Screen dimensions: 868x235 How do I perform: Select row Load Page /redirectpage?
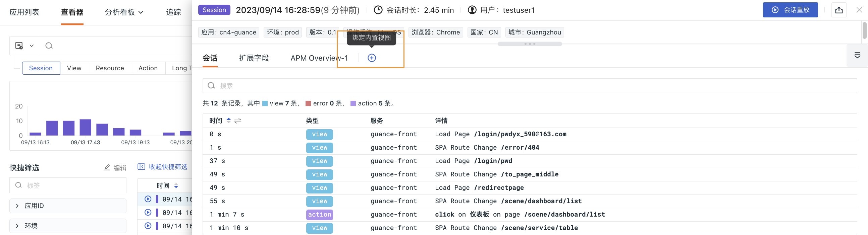click(x=529, y=188)
